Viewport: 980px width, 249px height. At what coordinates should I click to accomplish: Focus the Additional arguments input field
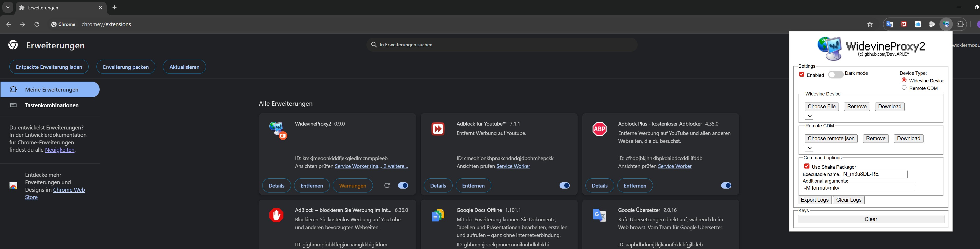tap(859, 188)
